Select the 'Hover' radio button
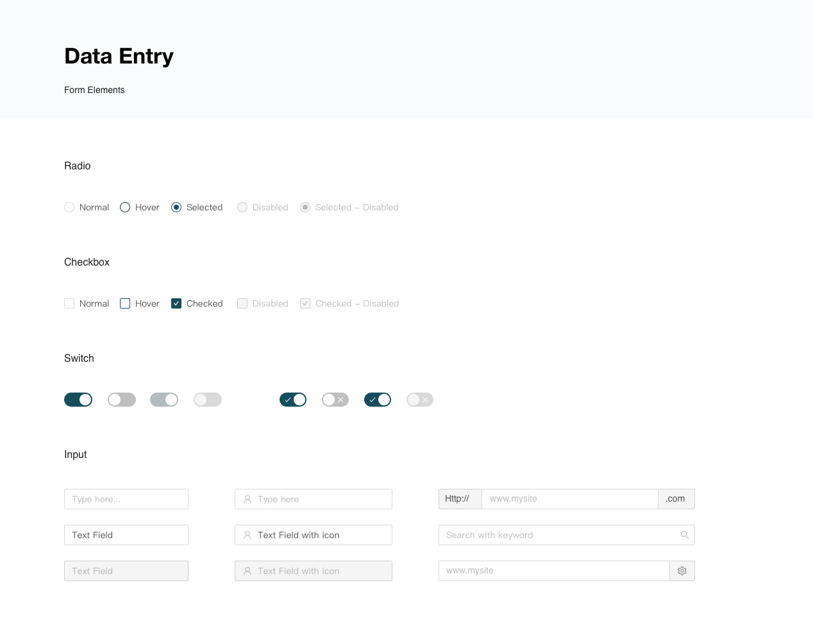813x644 pixels. click(x=125, y=207)
